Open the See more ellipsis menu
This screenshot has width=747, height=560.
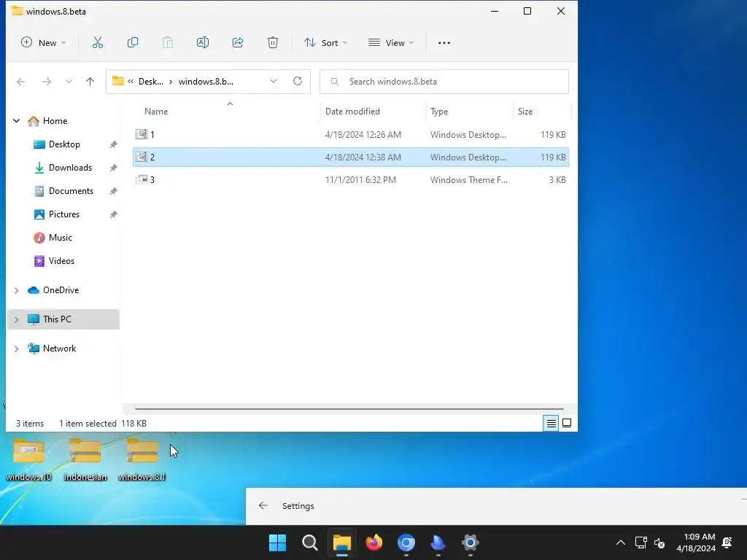(444, 43)
